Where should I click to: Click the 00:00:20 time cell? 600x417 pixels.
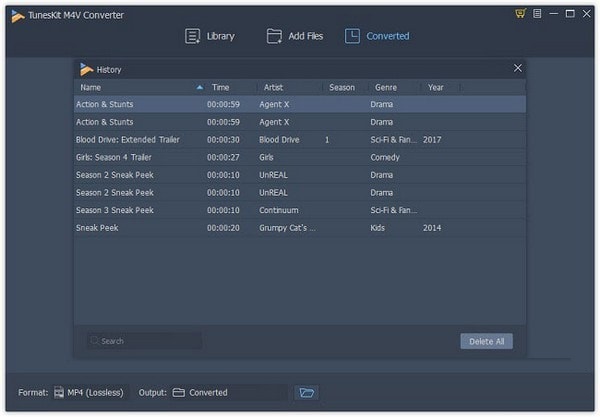click(x=223, y=228)
